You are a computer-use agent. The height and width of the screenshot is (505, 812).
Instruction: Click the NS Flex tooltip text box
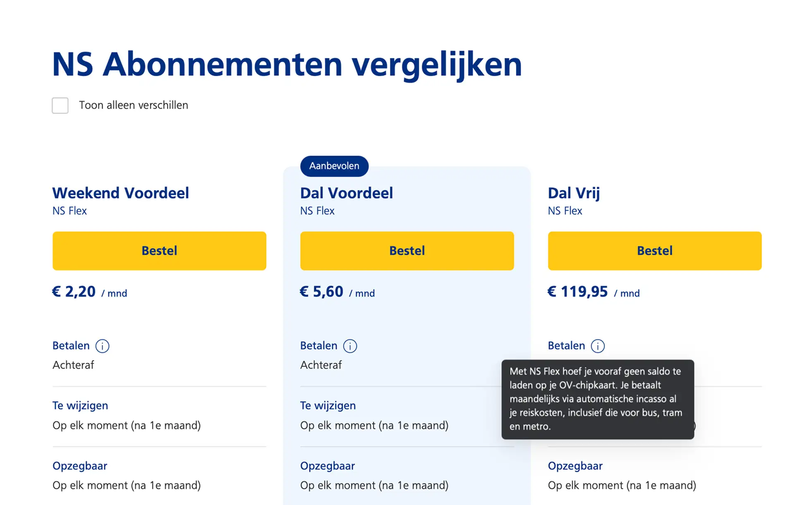(597, 399)
